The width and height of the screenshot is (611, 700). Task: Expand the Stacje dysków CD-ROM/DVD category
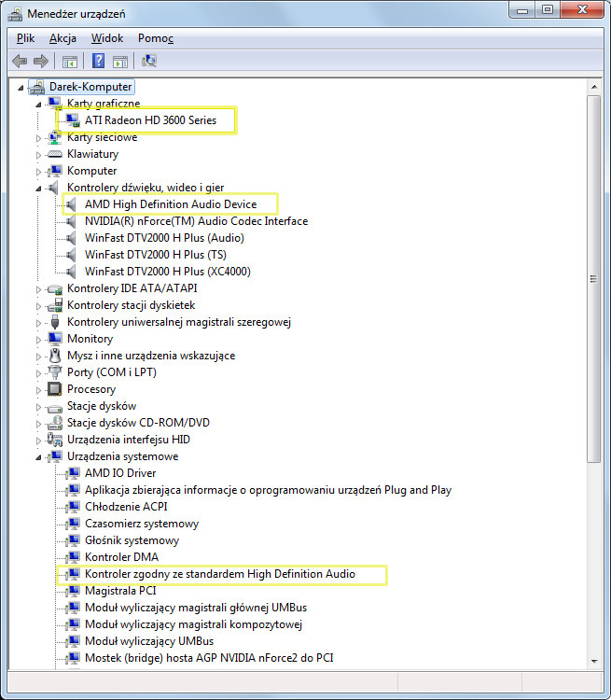point(38,424)
